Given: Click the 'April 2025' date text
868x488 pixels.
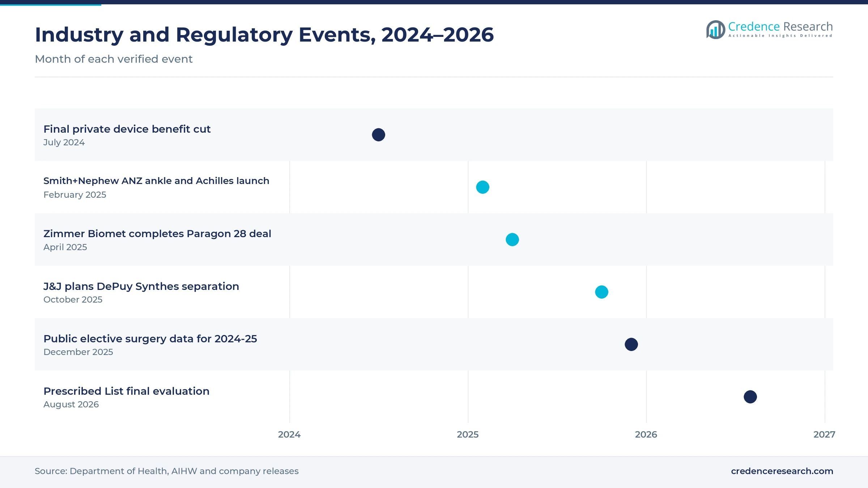Looking at the screenshot, I should point(65,247).
